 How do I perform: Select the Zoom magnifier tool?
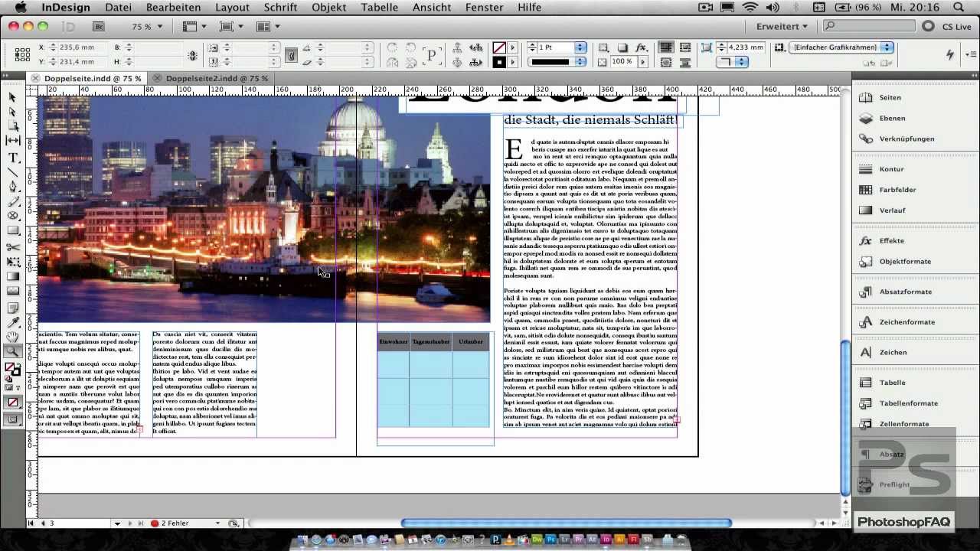click(x=12, y=351)
